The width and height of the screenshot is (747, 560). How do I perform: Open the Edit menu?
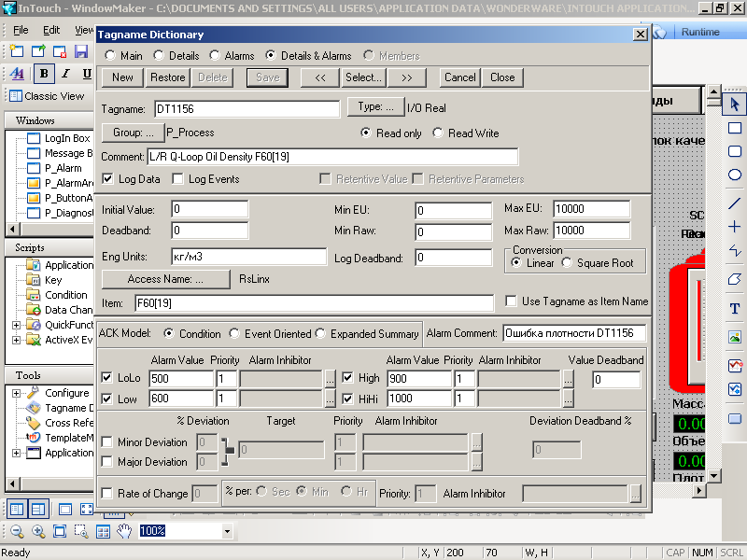(51, 30)
